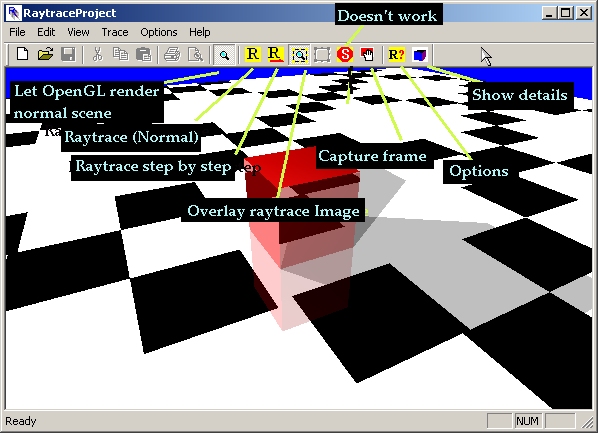Open the View menu
The image size is (598, 433).
[78, 32]
